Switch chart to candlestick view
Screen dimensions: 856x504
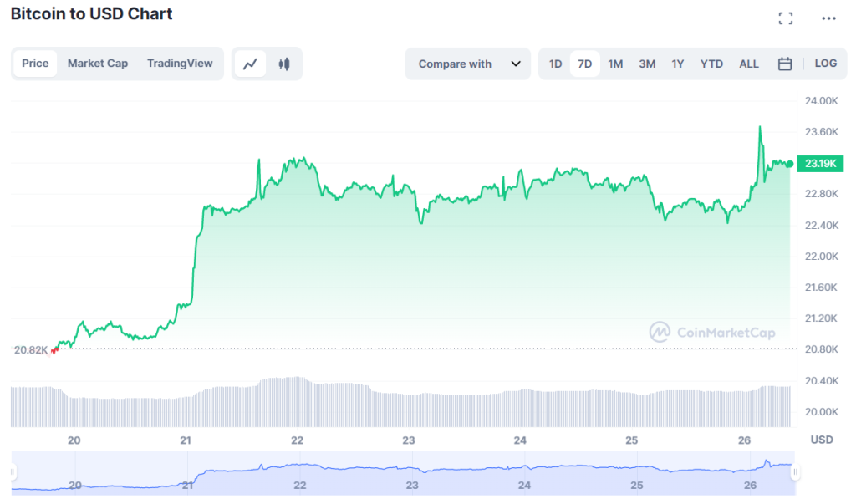pos(285,64)
